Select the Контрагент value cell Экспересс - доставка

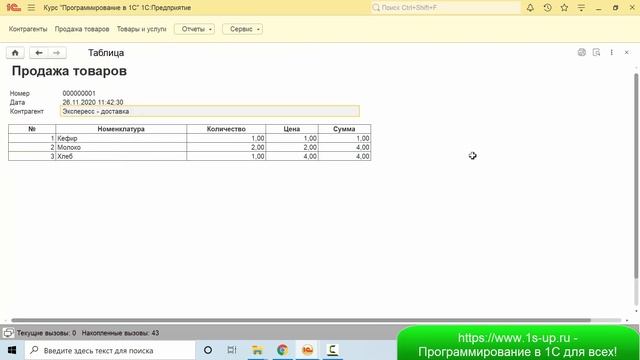[x=210, y=111]
